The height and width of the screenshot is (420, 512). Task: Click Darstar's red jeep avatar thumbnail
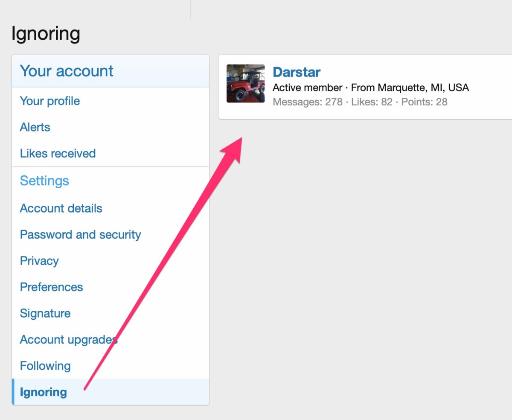click(x=245, y=84)
